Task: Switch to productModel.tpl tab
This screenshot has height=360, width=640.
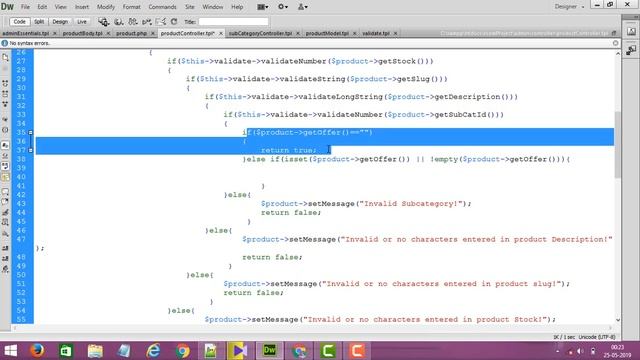Action: coord(327,33)
